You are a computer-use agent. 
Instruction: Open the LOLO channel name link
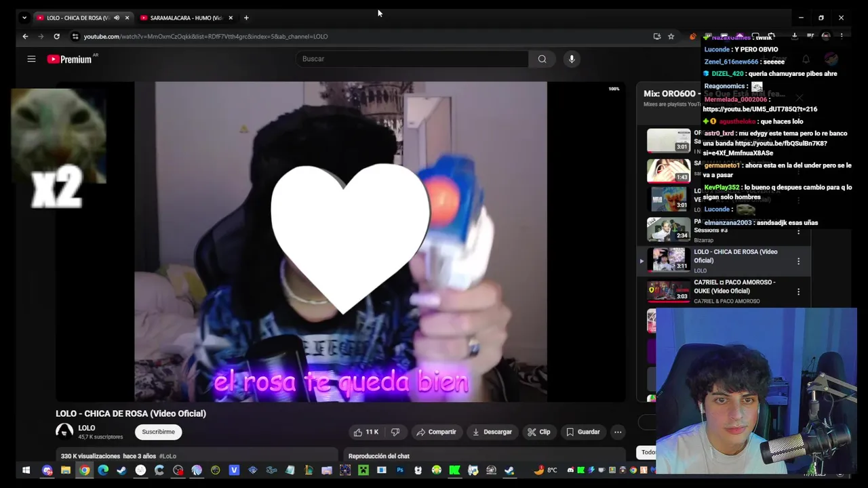86,428
